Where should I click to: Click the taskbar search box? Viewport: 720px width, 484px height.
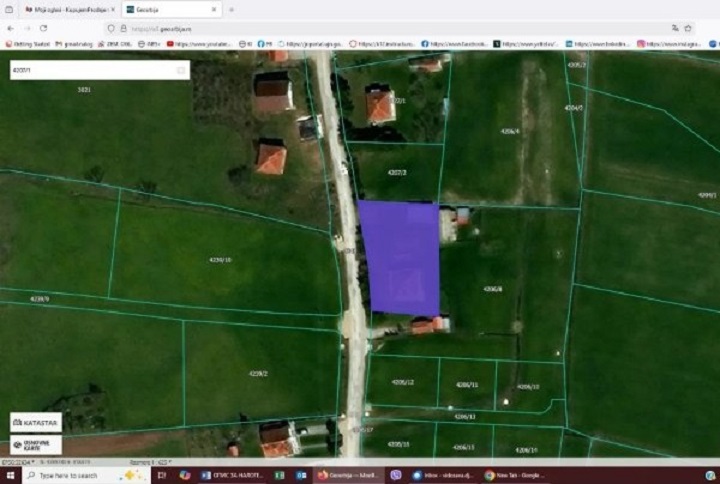pos(70,475)
